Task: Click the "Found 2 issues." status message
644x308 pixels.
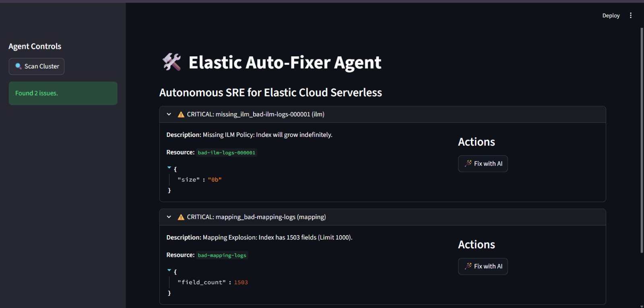Action: tap(63, 93)
